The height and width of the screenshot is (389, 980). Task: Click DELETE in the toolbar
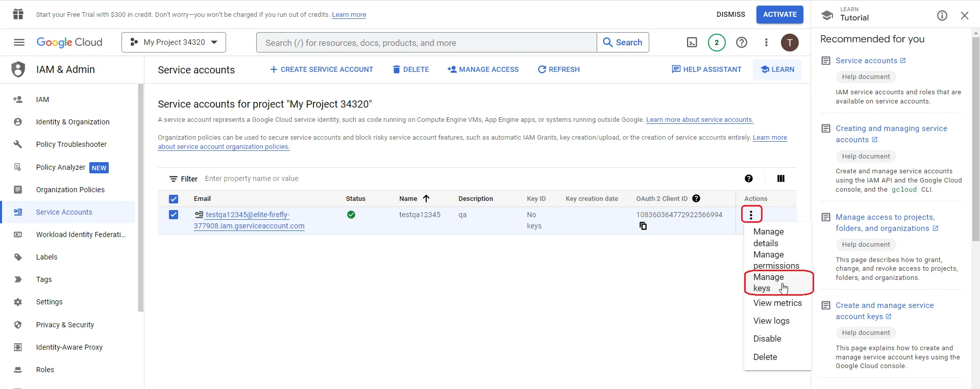tap(411, 69)
